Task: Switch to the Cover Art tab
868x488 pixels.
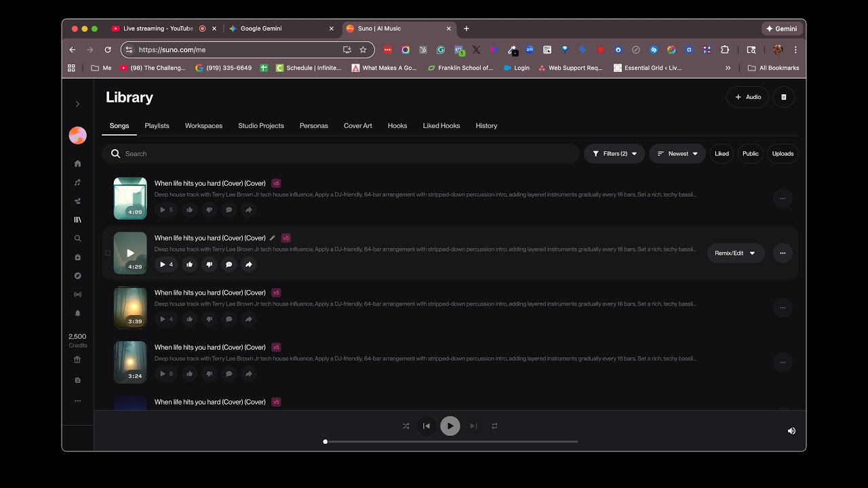Action: (358, 125)
